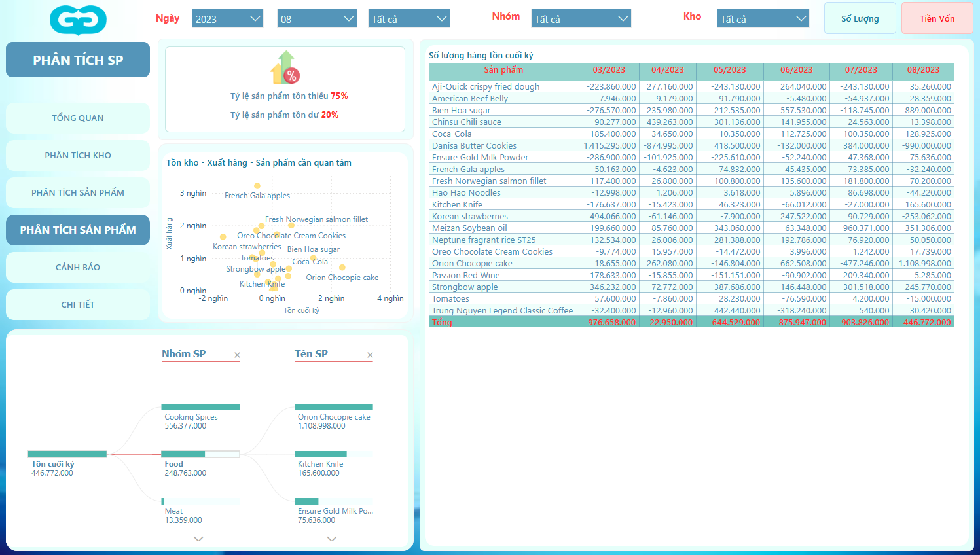Select Orion Chocopie cake tree bar
The width and height of the screenshot is (980, 555).
pyautogui.click(x=334, y=407)
